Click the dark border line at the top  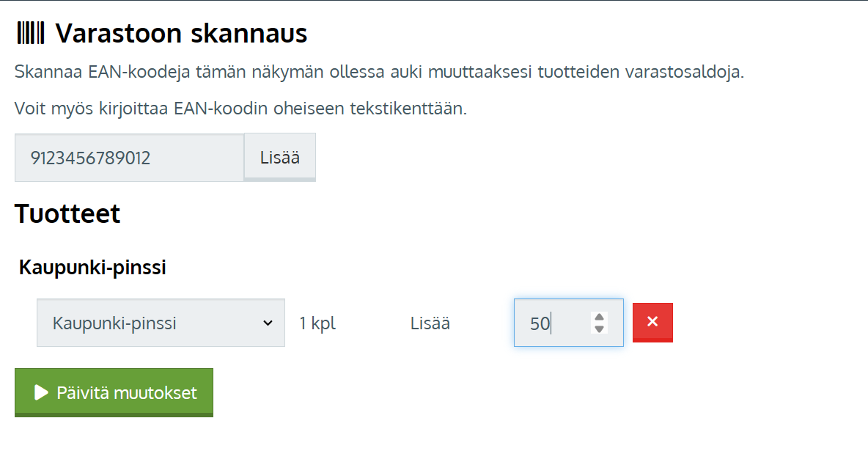[434, 1]
